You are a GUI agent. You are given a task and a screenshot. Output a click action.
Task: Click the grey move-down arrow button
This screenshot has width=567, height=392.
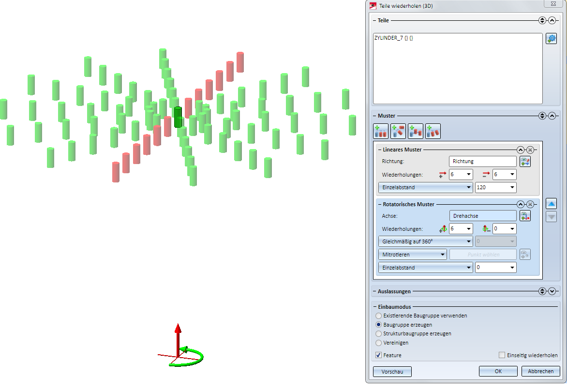coord(551,217)
